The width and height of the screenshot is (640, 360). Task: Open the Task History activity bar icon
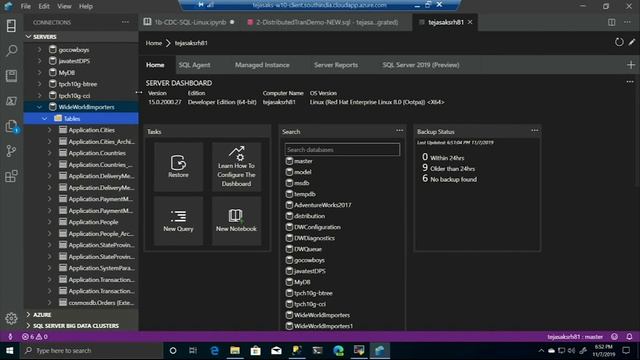(11, 101)
